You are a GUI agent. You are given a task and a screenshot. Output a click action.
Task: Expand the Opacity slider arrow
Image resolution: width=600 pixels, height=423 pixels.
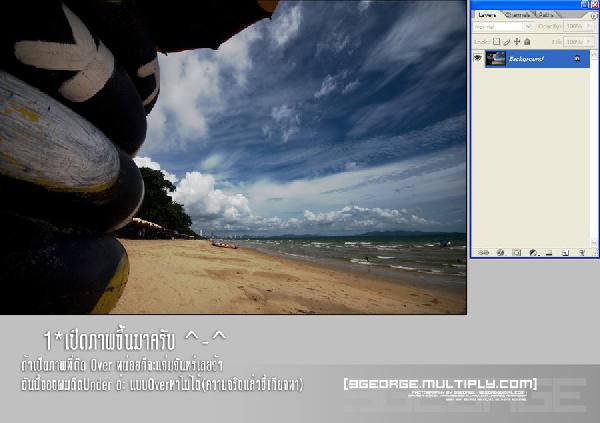pos(590,26)
